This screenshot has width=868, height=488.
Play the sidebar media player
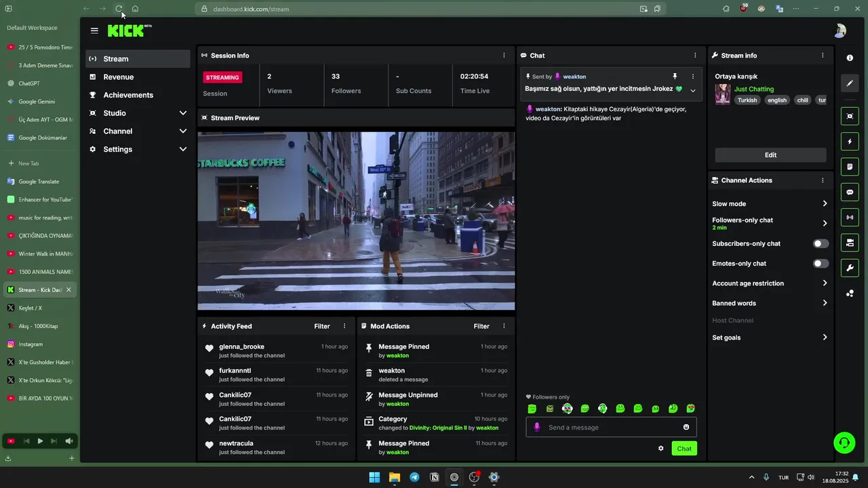tap(40, 441)
